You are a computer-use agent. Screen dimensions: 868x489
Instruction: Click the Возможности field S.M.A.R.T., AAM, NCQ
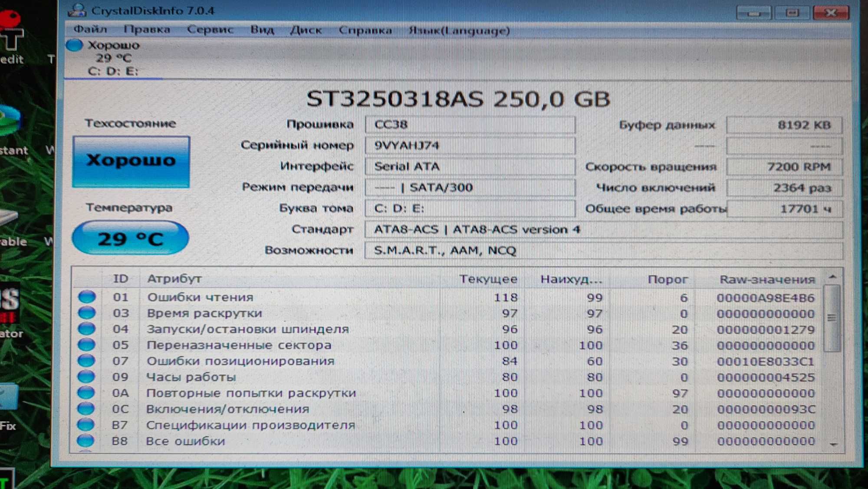coord(604,251)
